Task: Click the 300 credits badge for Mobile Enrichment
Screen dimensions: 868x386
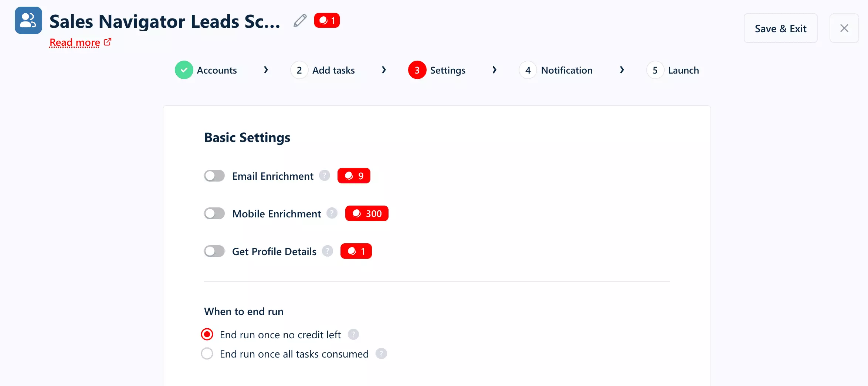Action: click(x=367, y=213)
